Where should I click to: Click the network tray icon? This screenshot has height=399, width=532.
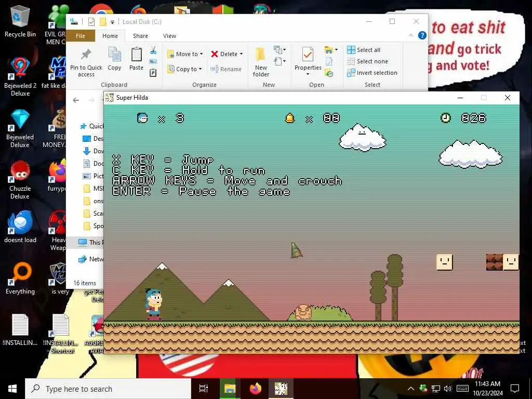click(436, 389)
